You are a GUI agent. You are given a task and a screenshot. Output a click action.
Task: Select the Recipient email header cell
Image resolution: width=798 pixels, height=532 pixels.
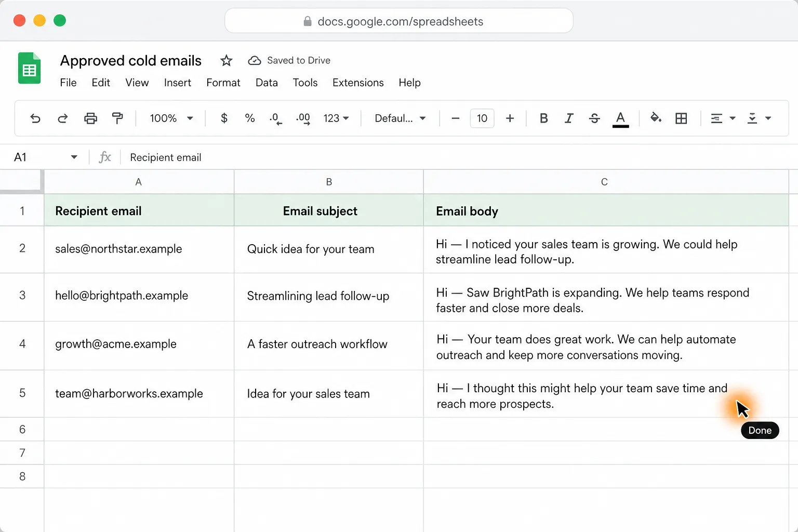click(x=139, y=210)
